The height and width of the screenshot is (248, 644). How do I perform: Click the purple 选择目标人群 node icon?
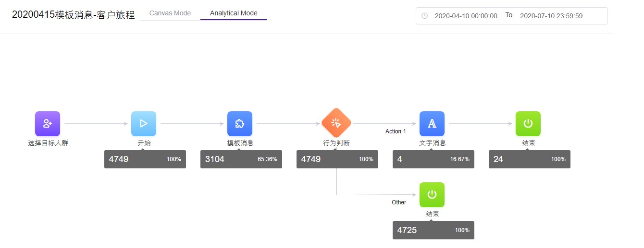(x=48, y=124)
